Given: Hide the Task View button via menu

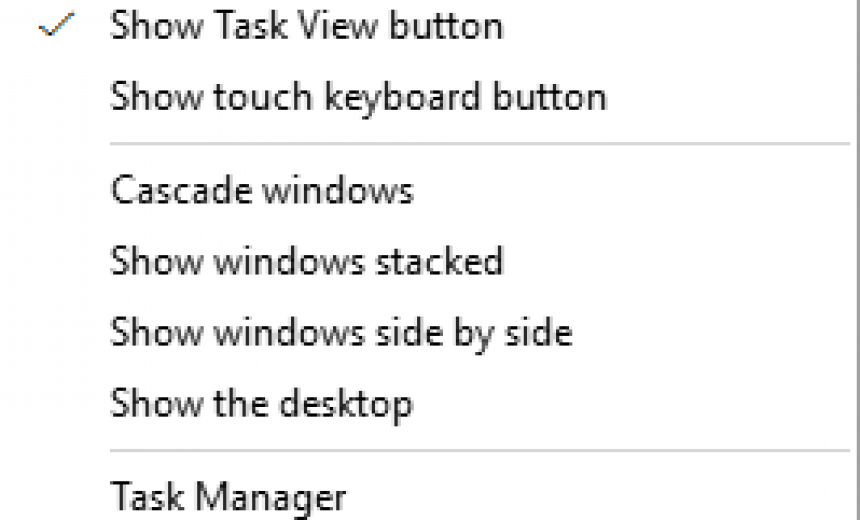Looking at the screenshot, I should point(306,27).
